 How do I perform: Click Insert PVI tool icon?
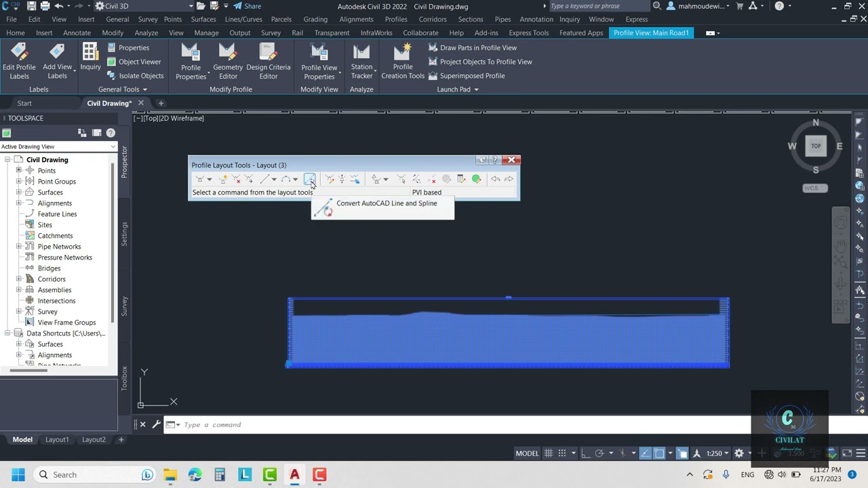click(x=223, y=179)
